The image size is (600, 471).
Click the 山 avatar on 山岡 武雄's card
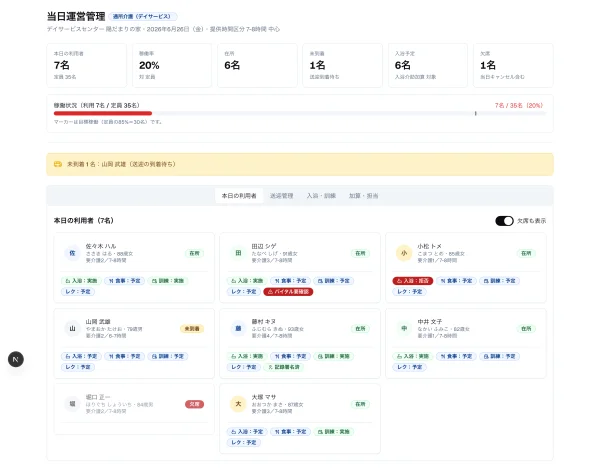(x=72, y=328)
